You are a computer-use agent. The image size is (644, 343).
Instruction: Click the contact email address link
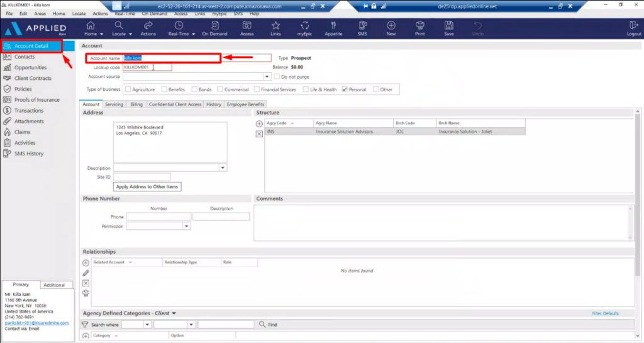click(36, 323)
